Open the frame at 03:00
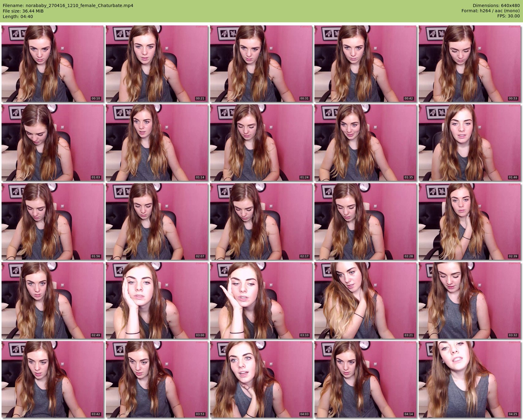Image resolution: width=523 pixels, height=420 pixels. click(x=157, y=300)
